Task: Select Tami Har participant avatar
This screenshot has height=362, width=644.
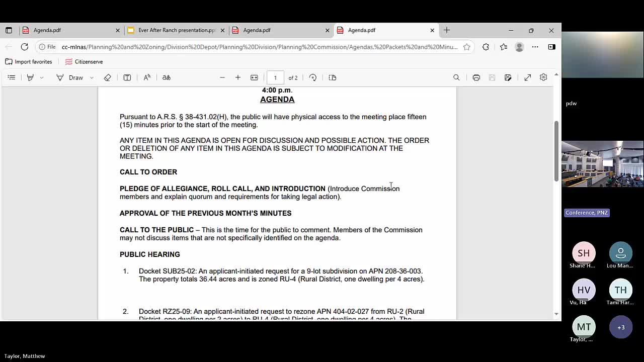Action: click(621, 290)
